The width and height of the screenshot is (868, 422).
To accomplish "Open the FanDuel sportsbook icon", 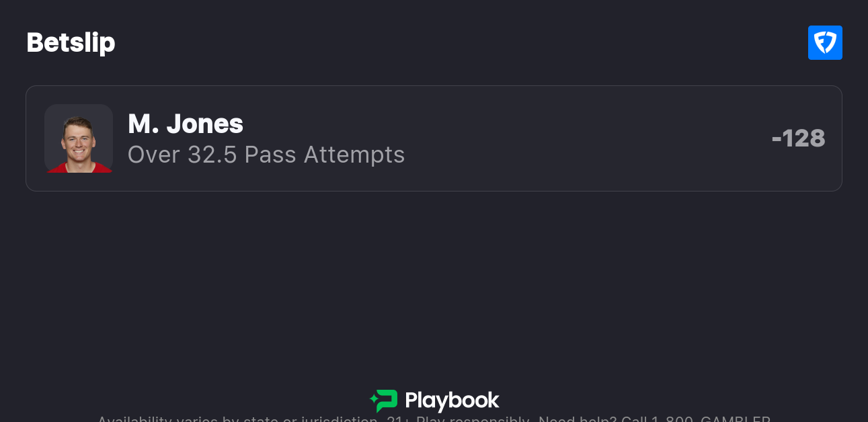I will (x=825, y=43).
